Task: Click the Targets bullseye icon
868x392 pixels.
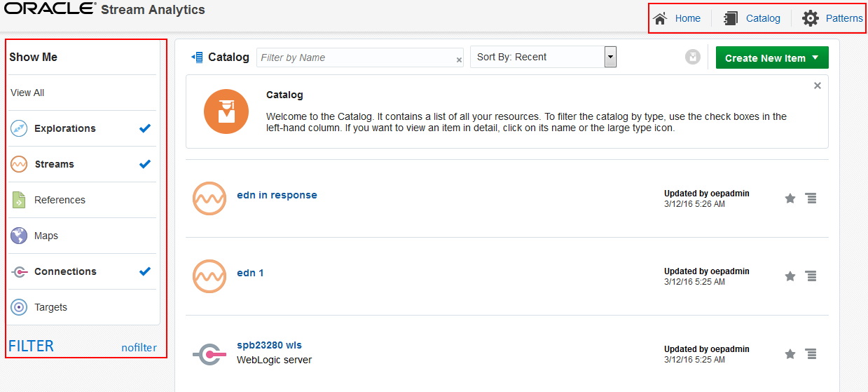Action: [x=19, y=307]
